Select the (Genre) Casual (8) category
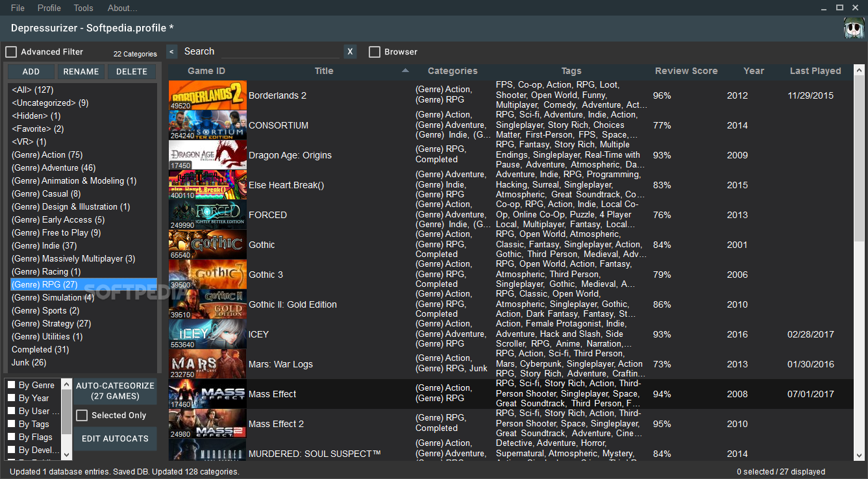868x479 pixels. (x=83, y=194)
